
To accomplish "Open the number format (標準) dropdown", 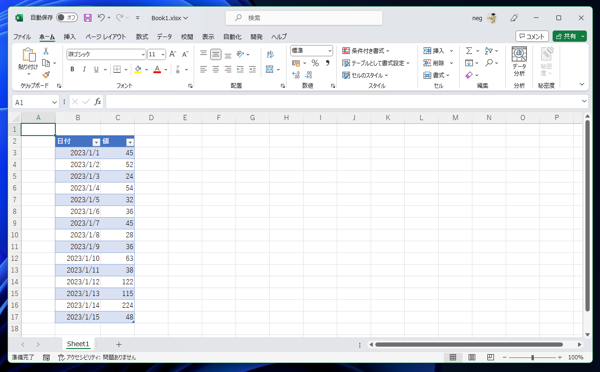I will [x=329, y=51].
